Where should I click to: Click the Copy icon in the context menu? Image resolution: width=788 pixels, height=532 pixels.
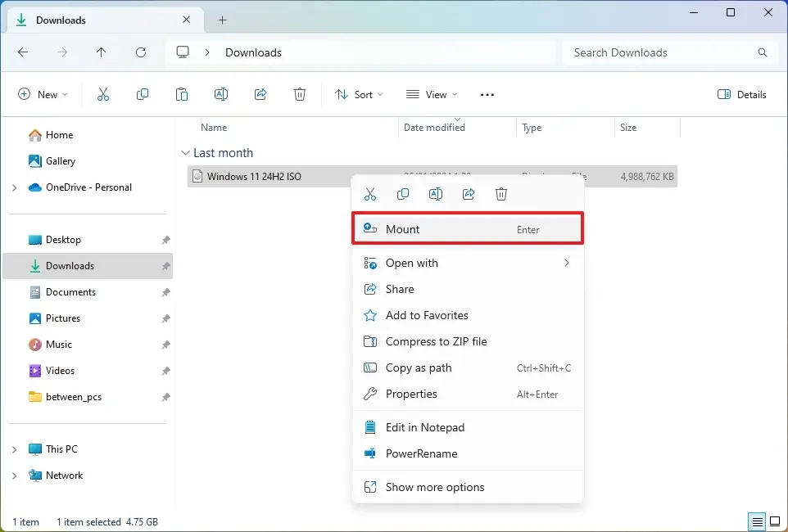point(403,194)
